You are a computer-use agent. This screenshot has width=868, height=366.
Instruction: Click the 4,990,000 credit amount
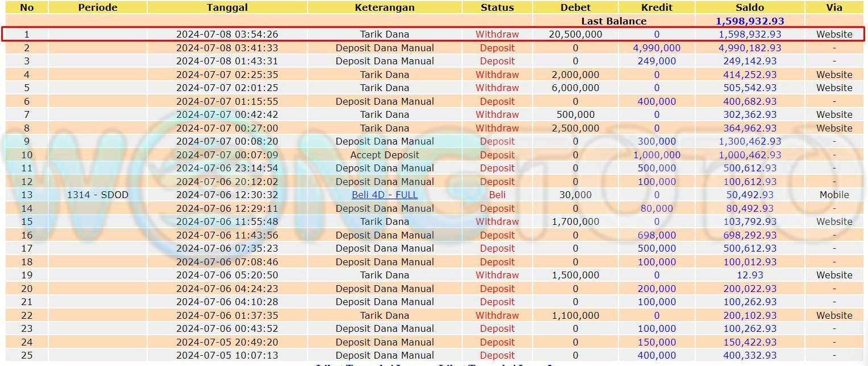point(657,48)
